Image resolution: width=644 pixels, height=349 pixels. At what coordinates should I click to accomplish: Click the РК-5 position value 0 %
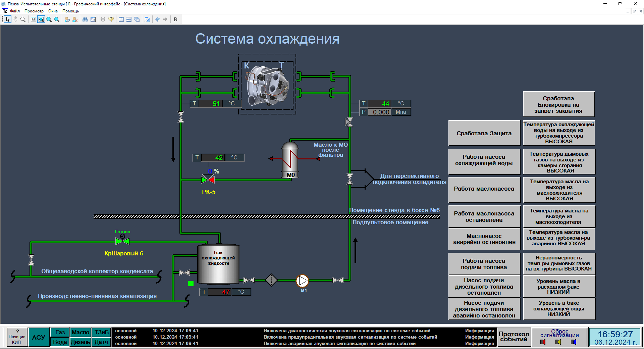point(213,171)
